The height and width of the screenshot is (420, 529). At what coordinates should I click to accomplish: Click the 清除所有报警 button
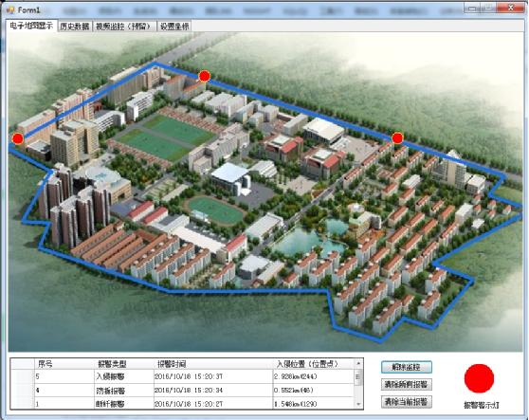tap(407, 384)
